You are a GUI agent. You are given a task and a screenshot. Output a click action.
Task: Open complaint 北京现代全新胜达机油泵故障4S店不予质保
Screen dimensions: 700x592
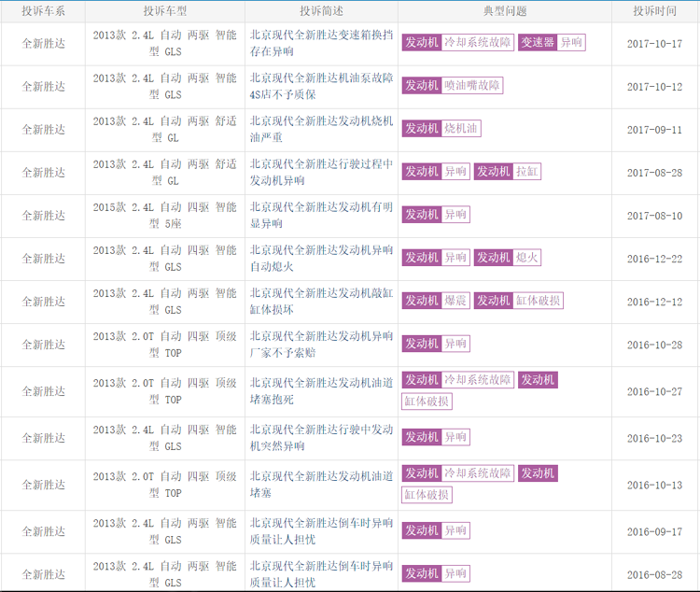(x=321, y=86)
